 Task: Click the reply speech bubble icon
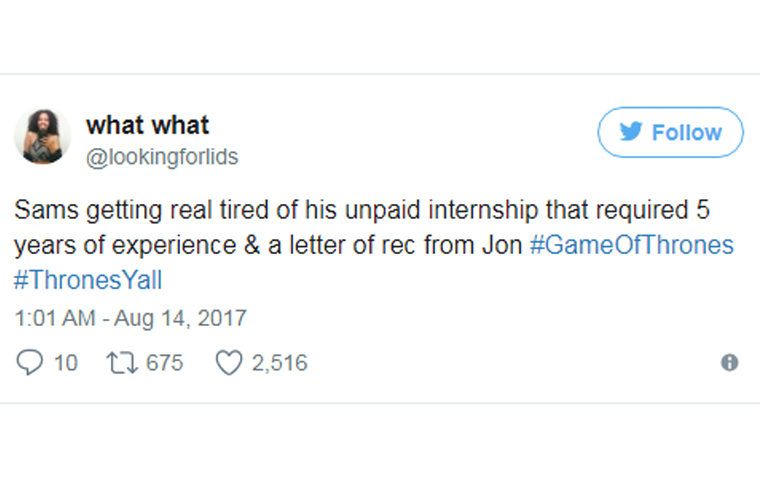[x=29, y=362]
